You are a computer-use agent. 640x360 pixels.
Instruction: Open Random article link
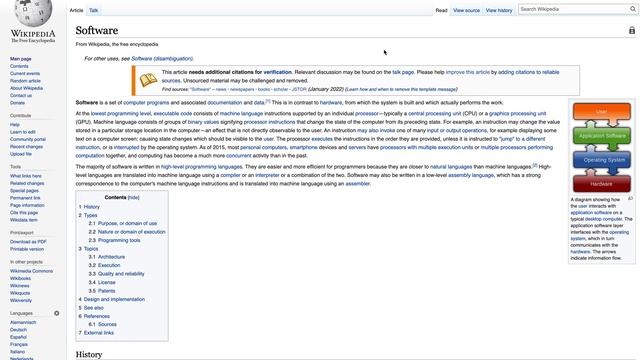point(25,81)
